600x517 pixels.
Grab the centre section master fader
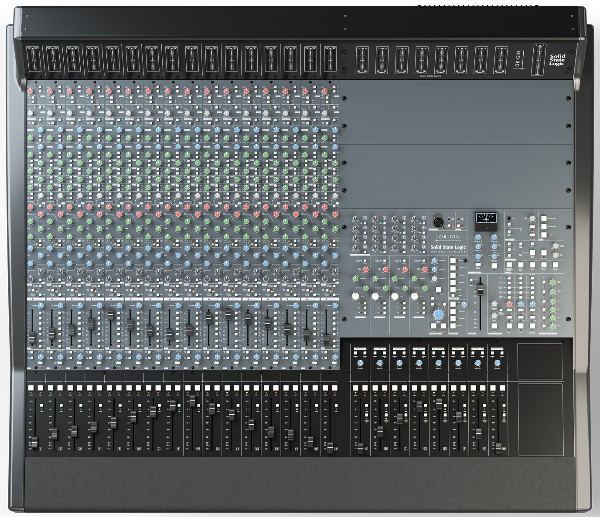coord(480,289)
